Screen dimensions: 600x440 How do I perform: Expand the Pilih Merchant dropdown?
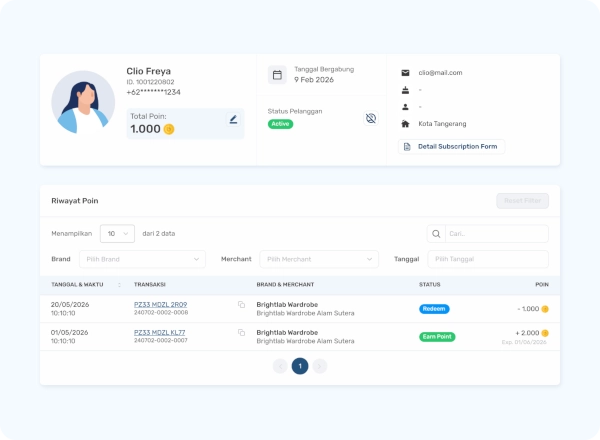pyautogui.click(x=319, y=259)
